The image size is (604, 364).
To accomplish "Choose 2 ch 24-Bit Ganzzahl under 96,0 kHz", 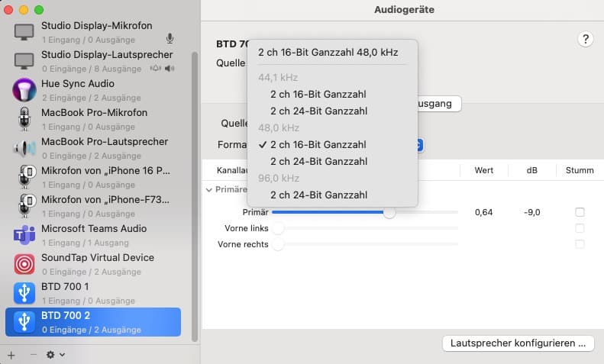I will [x=318, y=195].
